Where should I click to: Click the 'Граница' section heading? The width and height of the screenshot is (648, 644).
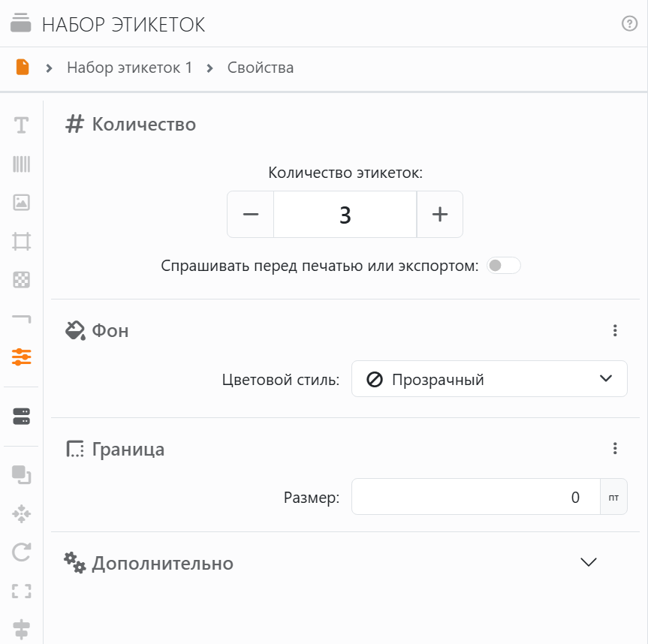click(128, 449)
